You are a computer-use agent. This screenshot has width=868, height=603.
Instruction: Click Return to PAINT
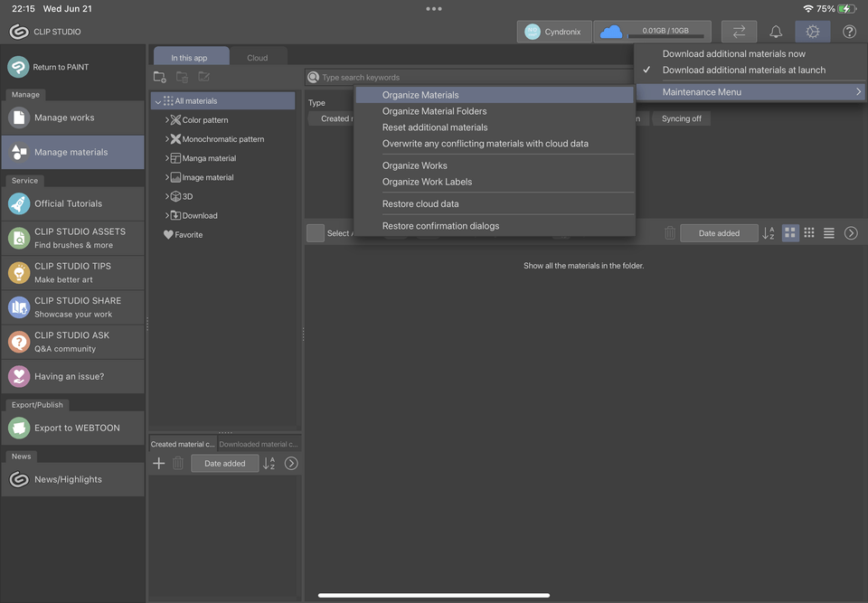(x=73, y=67)
